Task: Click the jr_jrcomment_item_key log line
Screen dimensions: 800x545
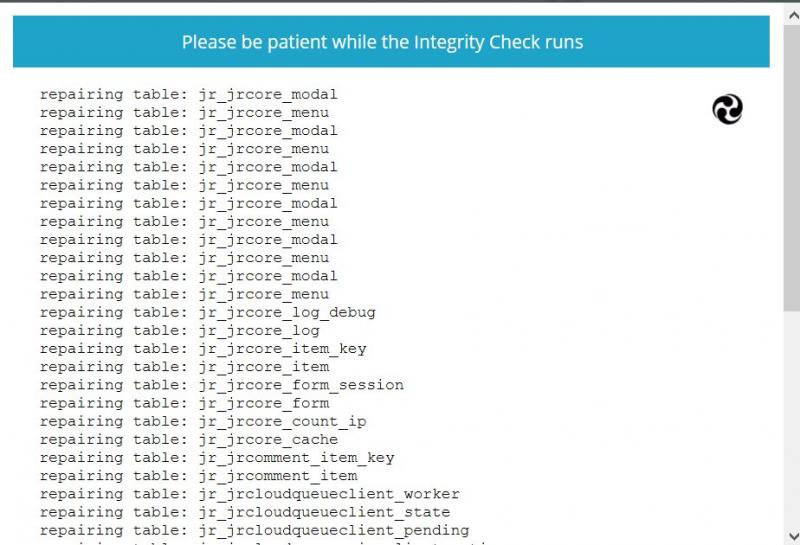Action: click(217, 458)
